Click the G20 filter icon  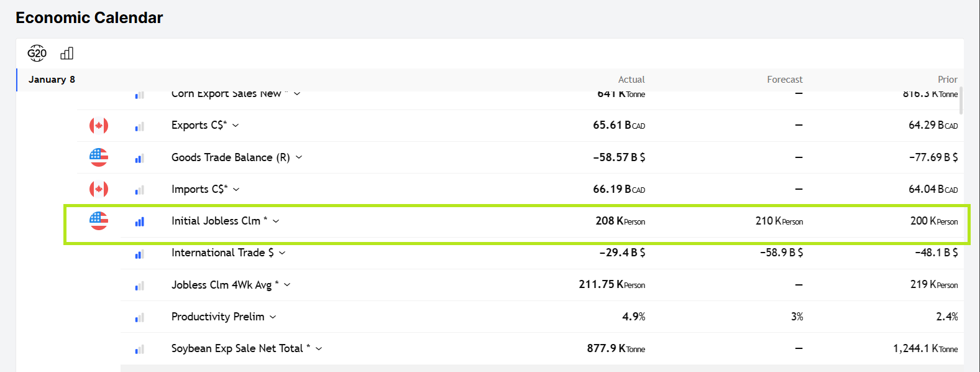coord(37,53)
